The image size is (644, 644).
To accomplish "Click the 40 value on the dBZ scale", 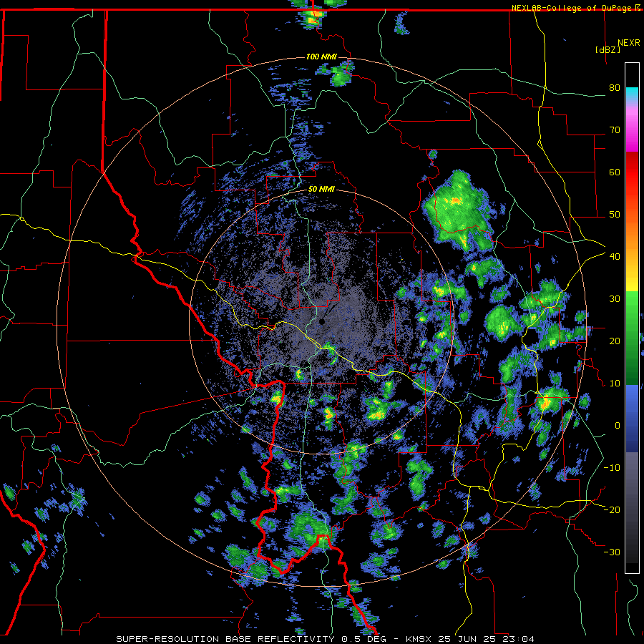I will click(x=615, y=256).
